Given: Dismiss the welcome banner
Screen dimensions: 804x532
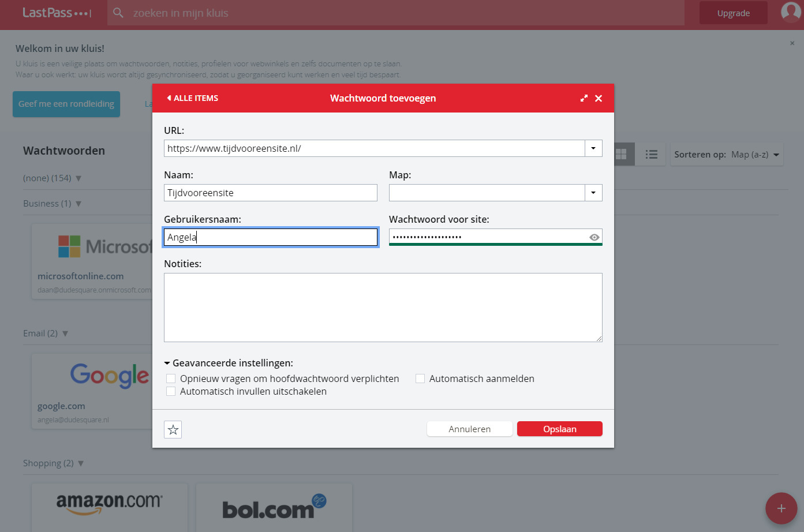Looking at the screenshot, I should 792,43.
